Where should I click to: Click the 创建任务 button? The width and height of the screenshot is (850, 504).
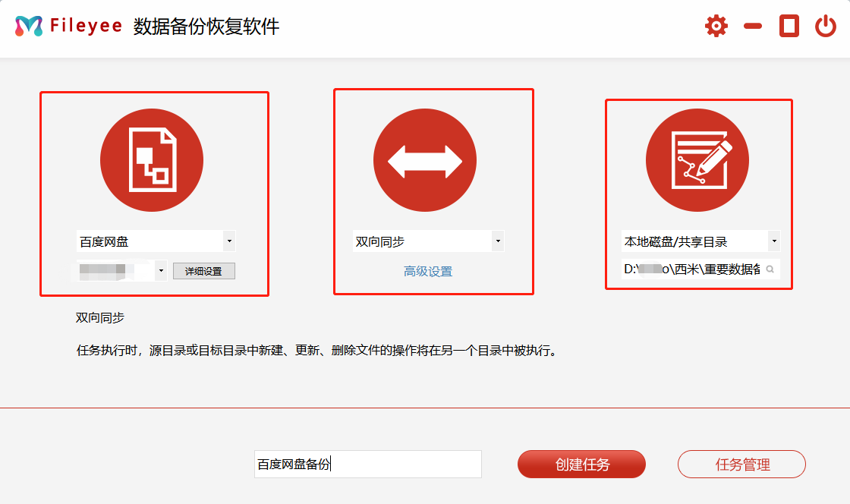pos(581,465)
